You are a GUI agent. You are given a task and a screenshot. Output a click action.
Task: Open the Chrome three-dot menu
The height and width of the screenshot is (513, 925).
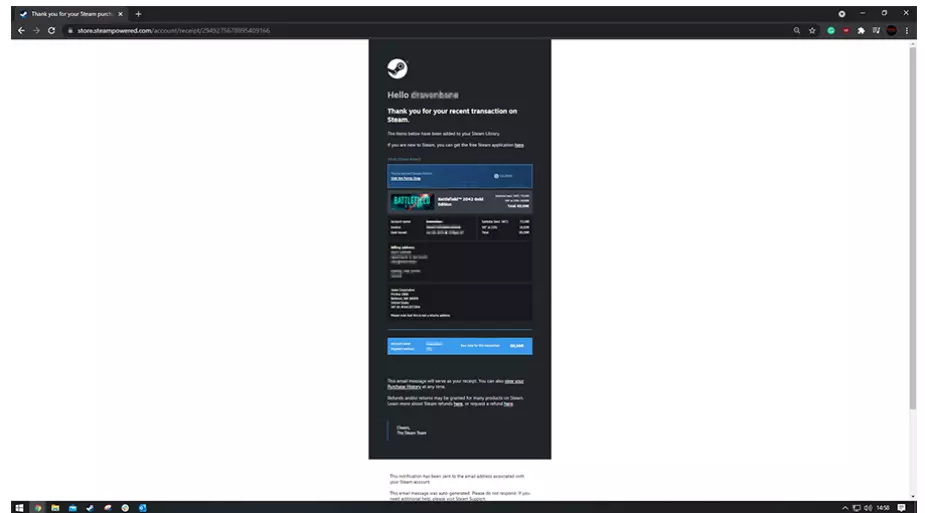pyautogui.click(x=907, y=31)
